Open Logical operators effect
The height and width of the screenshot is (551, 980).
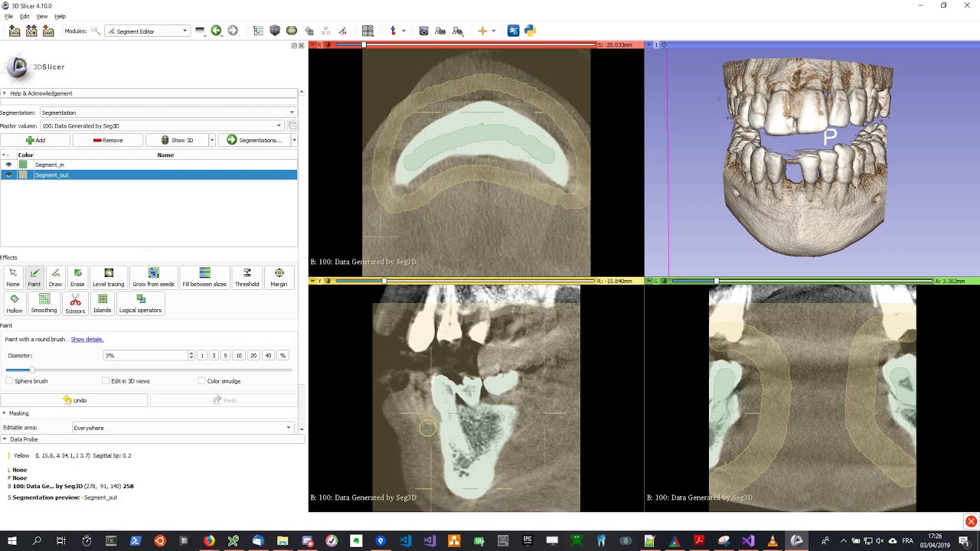(x=140, y=304)
